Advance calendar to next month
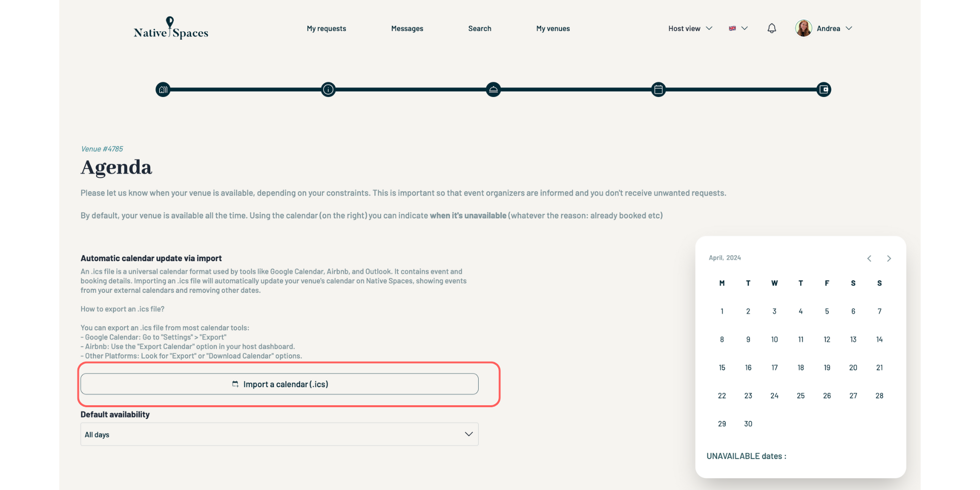Image resolution: width=980 pixels, height=490 pixels. (889, 258)
